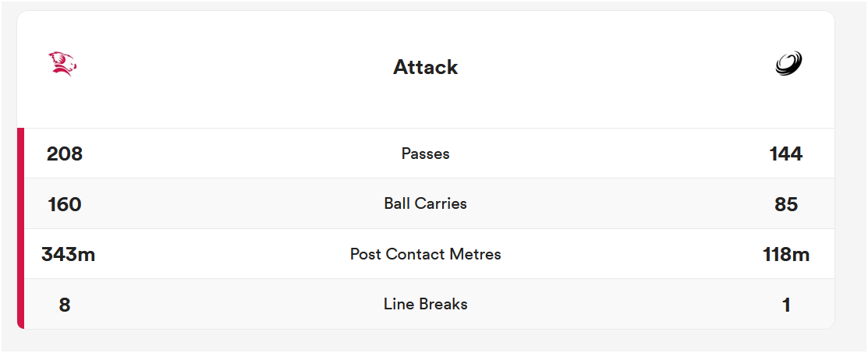The width and height of the screenshot is (868, 353).
Task: Click the Passes comparison row
Action: (429, 154)
